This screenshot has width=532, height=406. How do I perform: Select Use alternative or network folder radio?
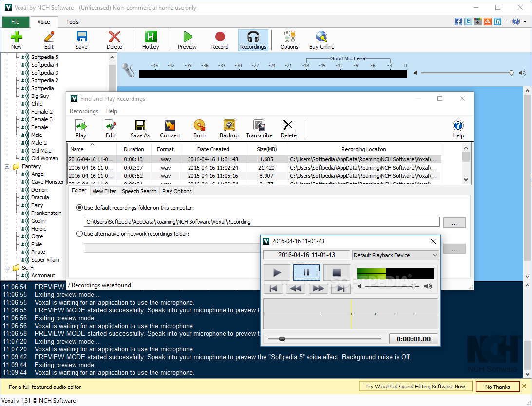80,234
